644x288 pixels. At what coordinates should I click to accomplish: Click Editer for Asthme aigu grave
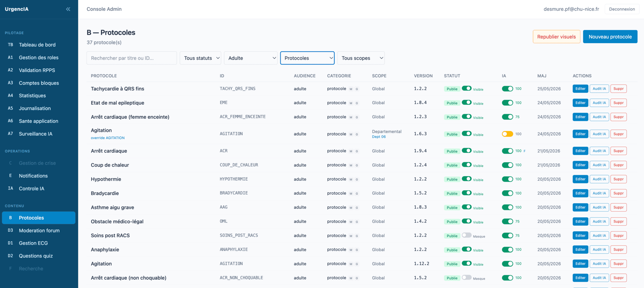[x=580, y=207]
